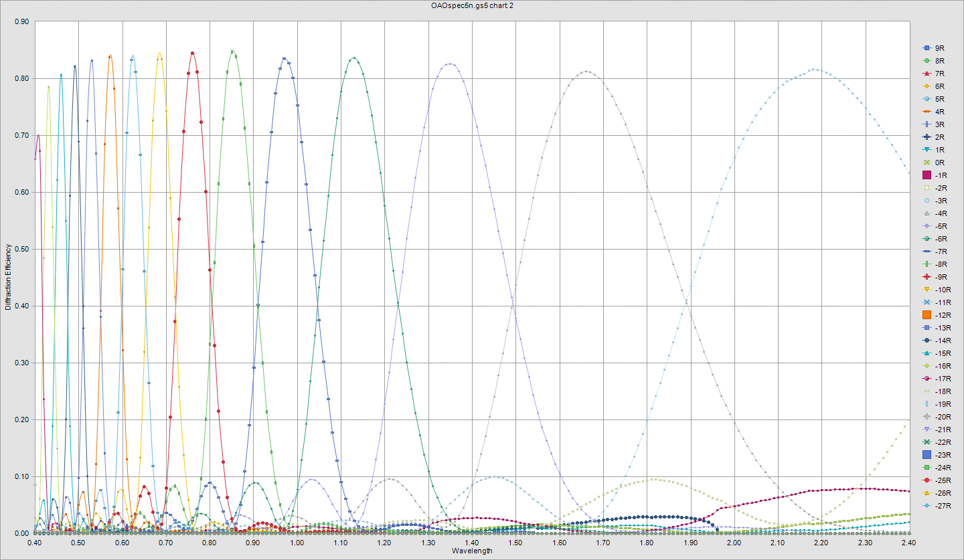Viewport: 964px width, 560px height.
Task: Click the Wavelength axis title
Action: point(472,551)
